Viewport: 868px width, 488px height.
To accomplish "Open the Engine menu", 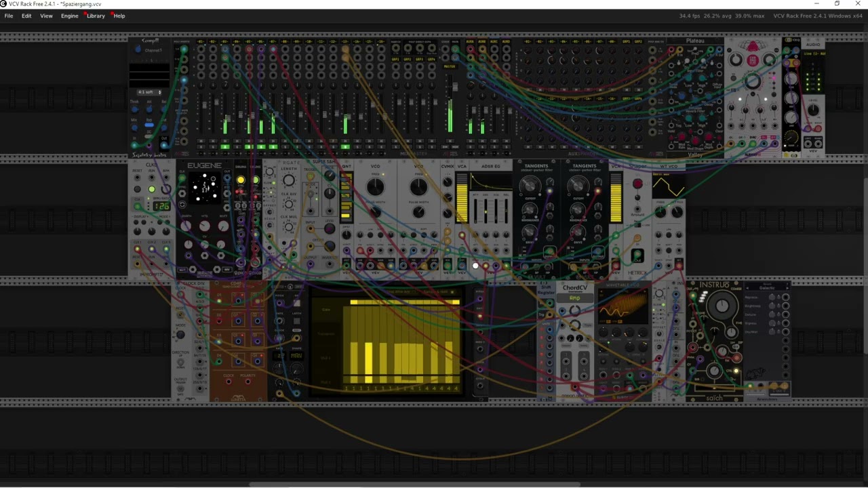I will (x=70, y=16).
